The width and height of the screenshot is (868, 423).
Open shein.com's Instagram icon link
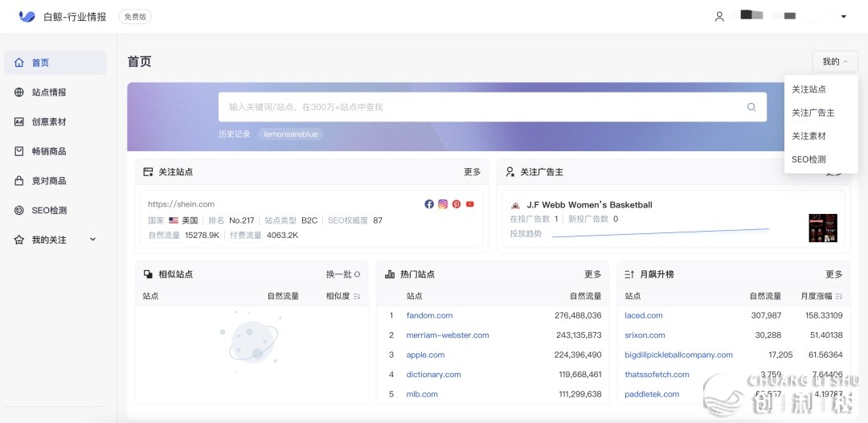[443, 204]
